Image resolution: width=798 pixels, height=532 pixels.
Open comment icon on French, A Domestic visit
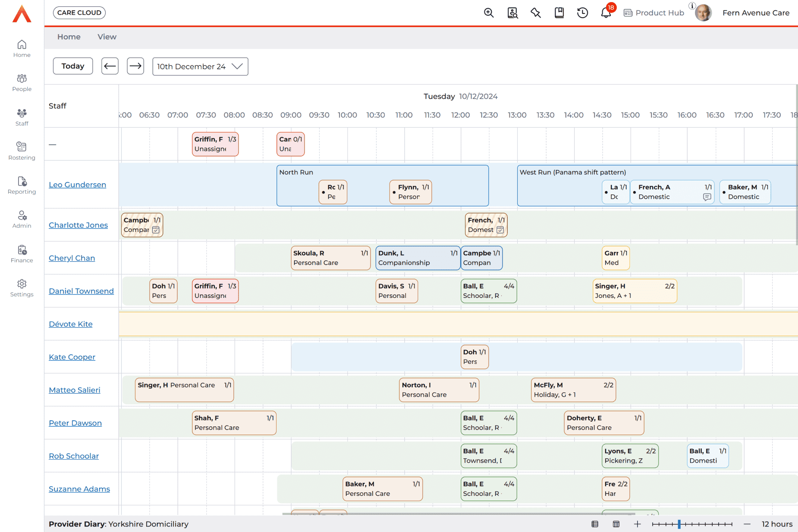[707, 197]
